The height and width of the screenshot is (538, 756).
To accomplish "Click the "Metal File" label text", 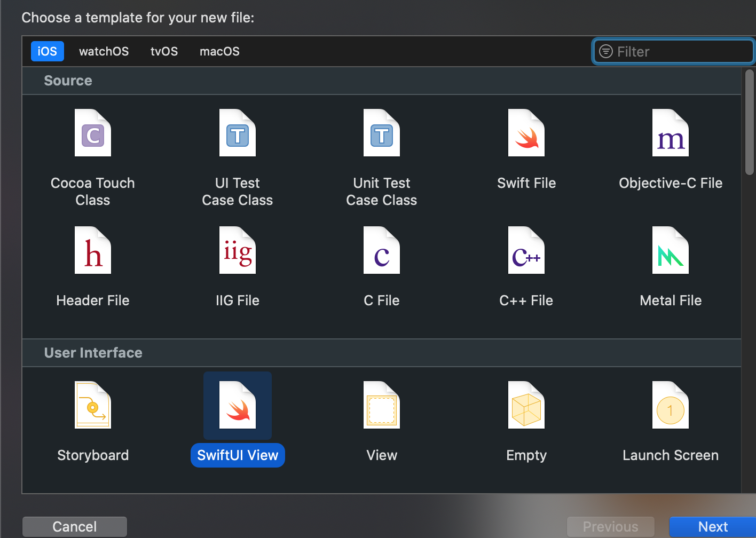I will tap(671, 300).
